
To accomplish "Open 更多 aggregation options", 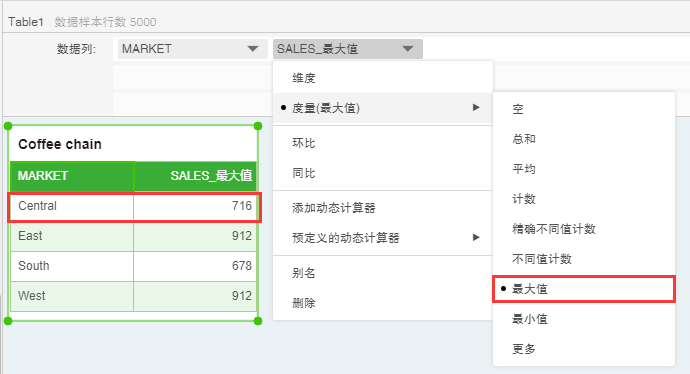I will [524, 349].
